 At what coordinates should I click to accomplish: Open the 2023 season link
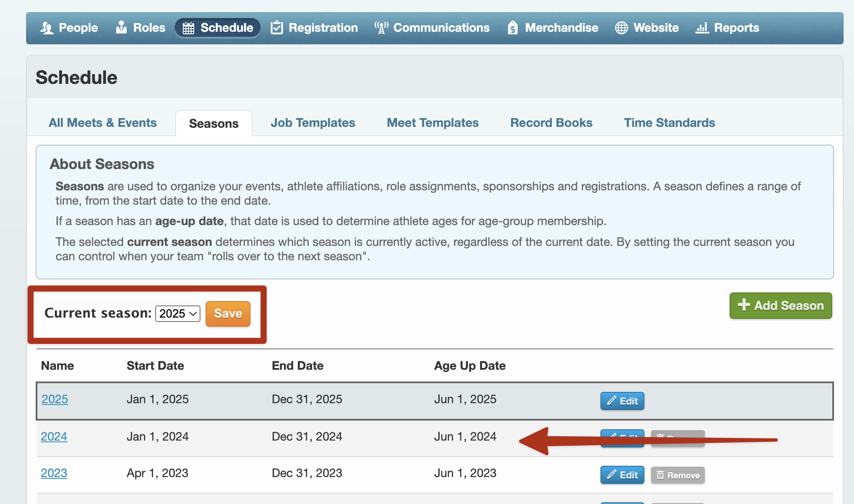click(x=54, y=473)
